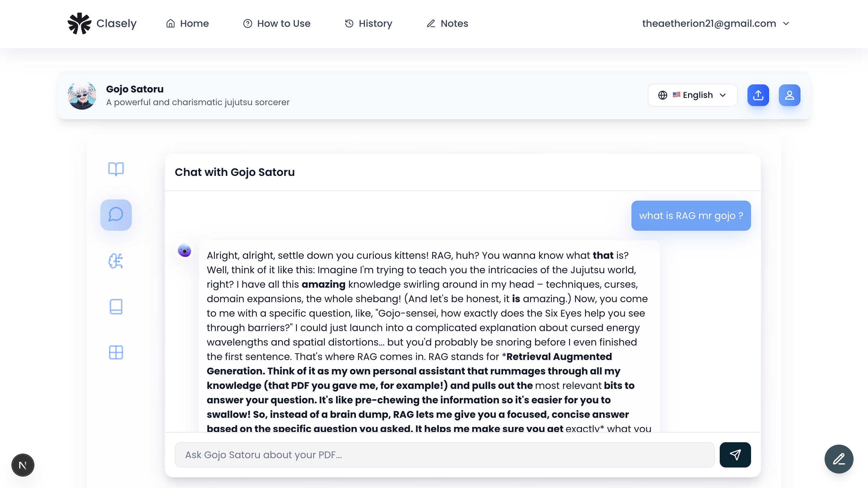
Task: Open the notebook sidebar icon
Action: pyautogui.click(x=116, y=306)
